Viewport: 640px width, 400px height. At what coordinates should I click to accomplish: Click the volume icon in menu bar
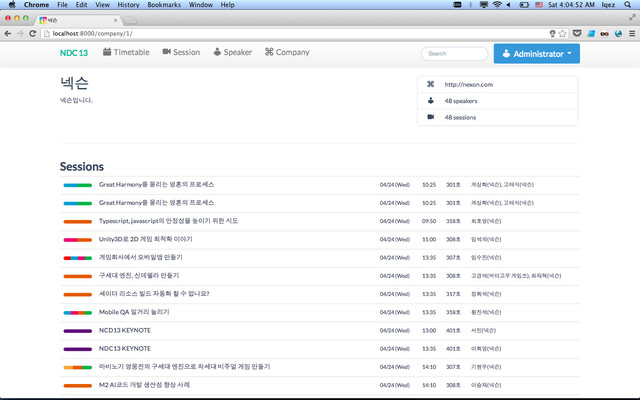[509, 5]
